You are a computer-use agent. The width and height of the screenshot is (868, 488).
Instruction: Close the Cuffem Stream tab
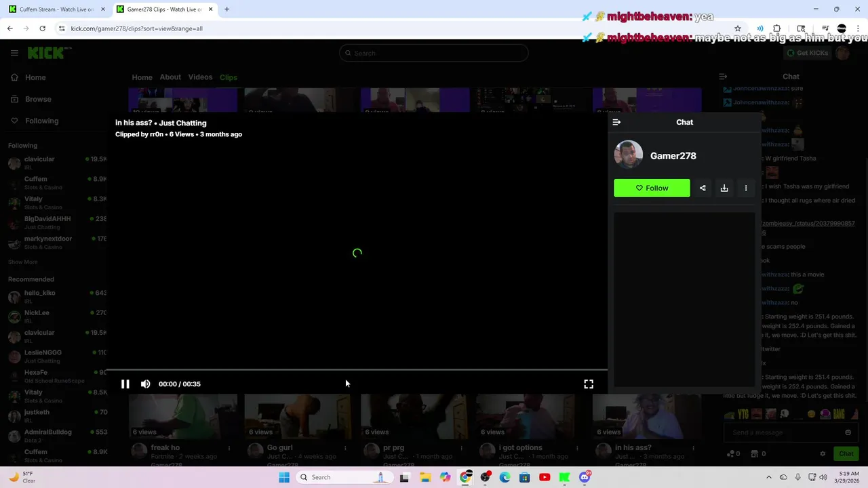103,9
